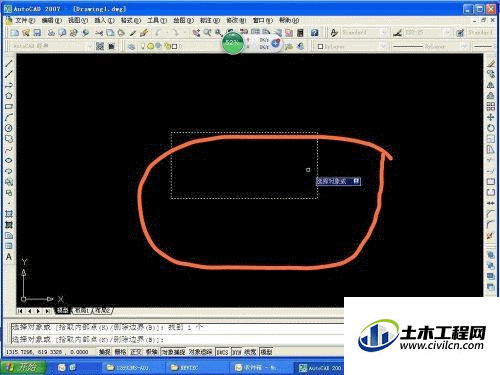Open the Hatch tool in Draw toolbar
This screenshot has width=500, height=375.
[9, 214]
